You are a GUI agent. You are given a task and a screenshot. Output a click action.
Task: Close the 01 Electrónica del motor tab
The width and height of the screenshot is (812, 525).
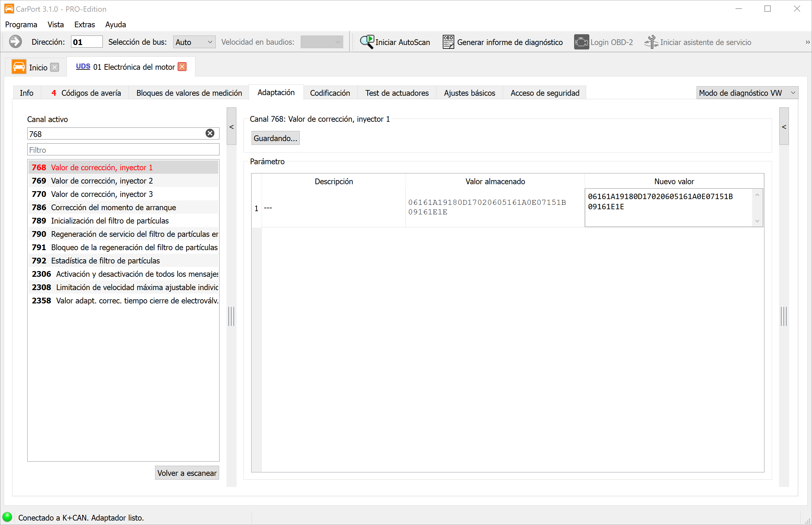[182, 67]
